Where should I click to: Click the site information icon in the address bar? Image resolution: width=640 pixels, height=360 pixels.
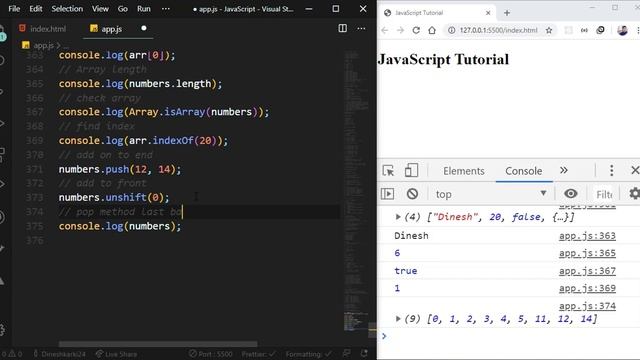coord(451,30)
